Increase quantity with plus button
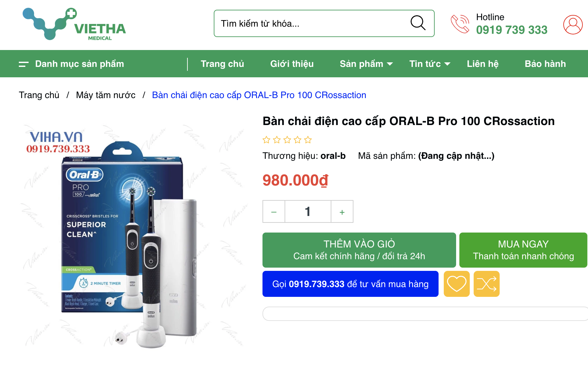Image resolution: width=588 pixels, height=367 pixels. [342, 212]
